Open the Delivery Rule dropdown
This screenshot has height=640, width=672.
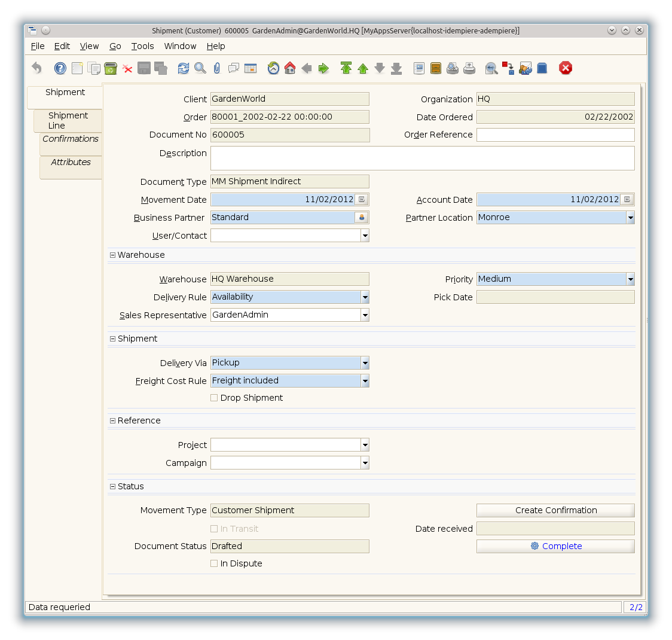(x=365, y=297)
